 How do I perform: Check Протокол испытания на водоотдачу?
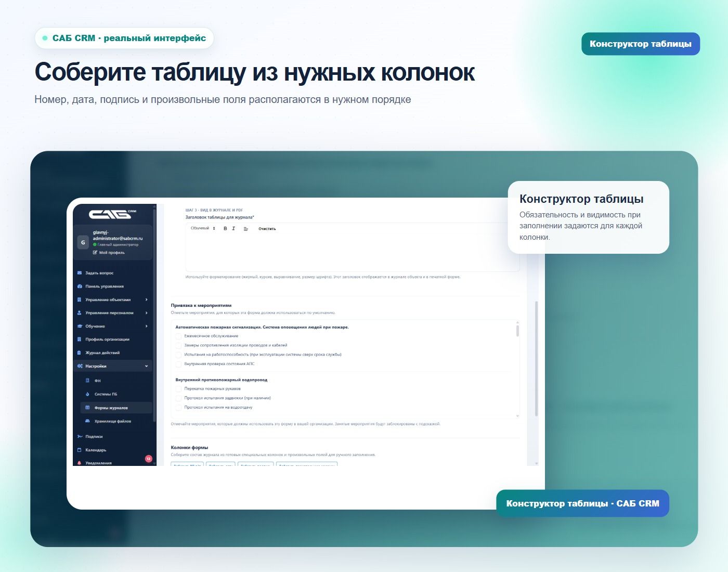pyautogui.click(x=178, y=408)
